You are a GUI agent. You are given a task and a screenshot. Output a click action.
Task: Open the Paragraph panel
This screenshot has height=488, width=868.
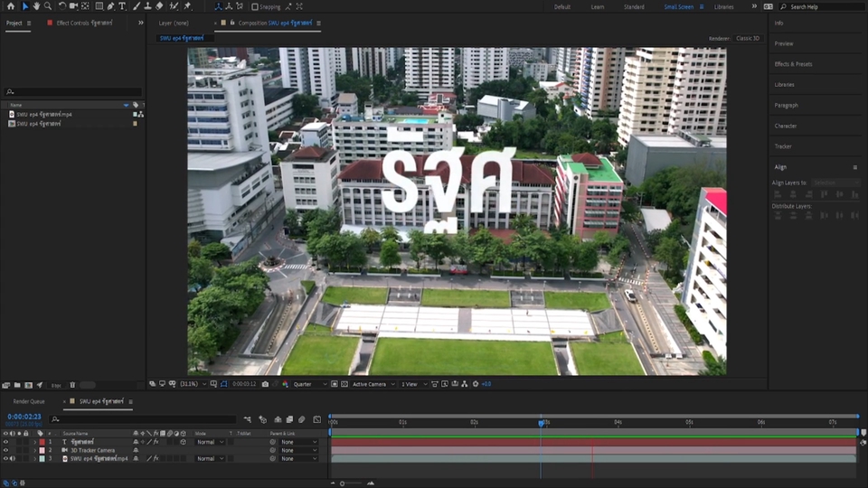pos(786,105)
